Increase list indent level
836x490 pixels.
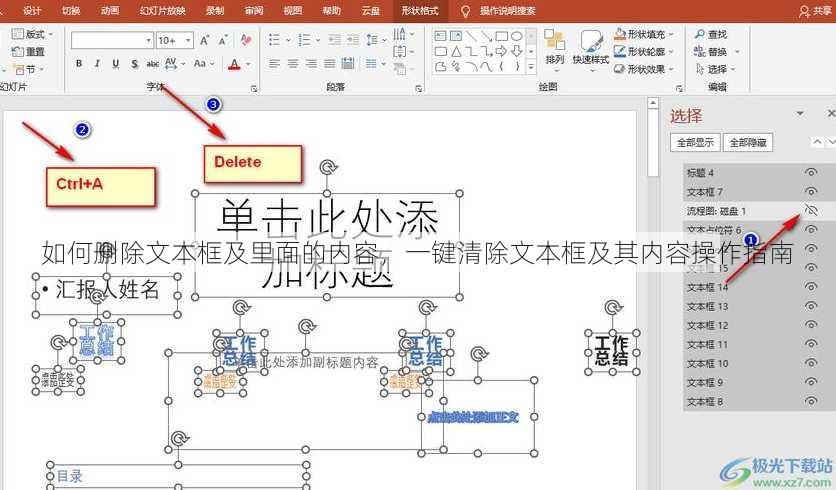[x=353, y=39]
